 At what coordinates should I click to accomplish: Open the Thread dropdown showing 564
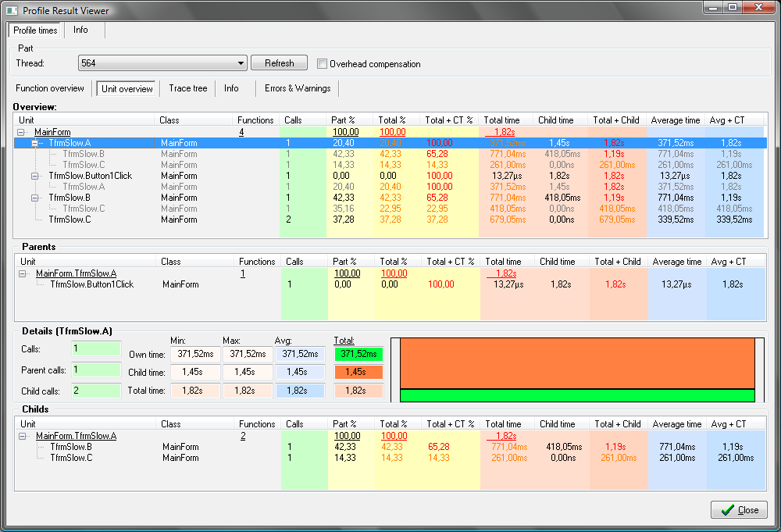(x=162, y=62)
